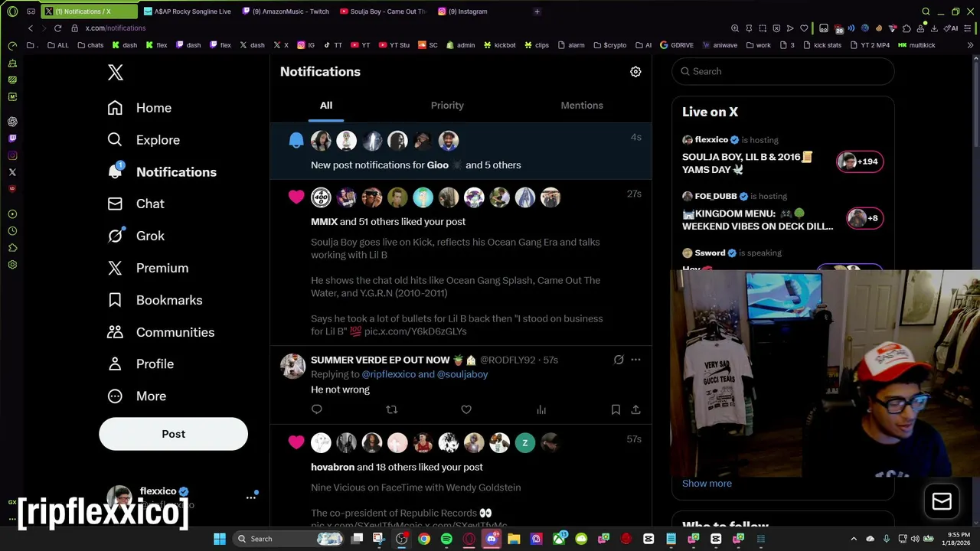
Task: Click the blue bell notification icon
Action: 296,140
